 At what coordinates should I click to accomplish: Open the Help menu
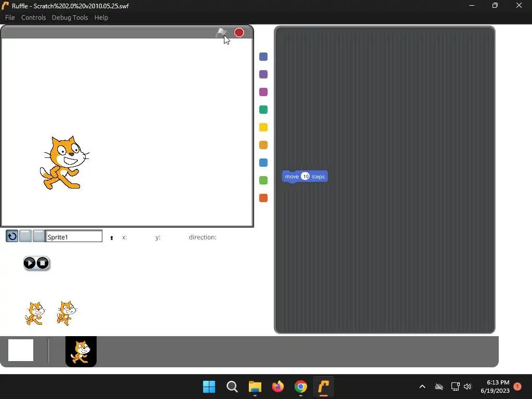pyautogui.click(x=101, y=18)
